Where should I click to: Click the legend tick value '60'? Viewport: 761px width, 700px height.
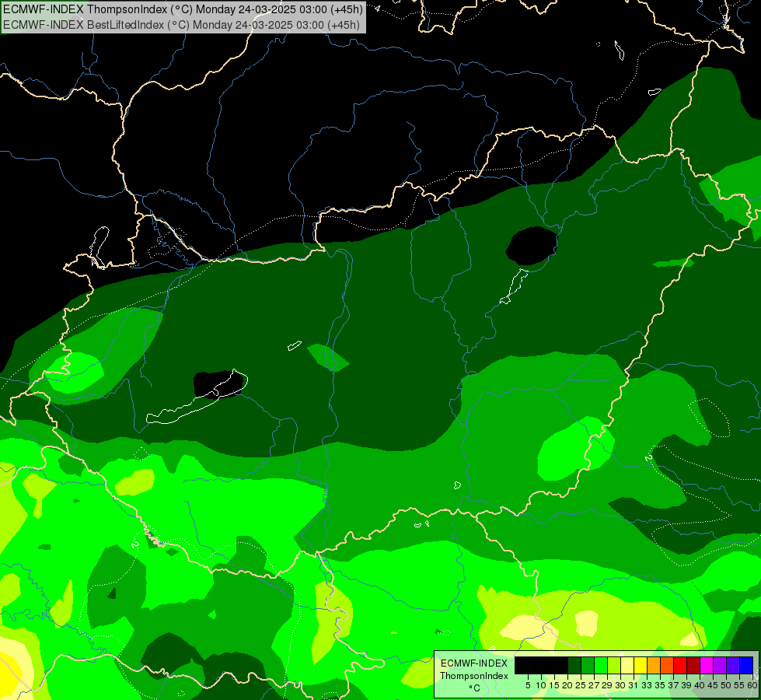tap(752, 685)
